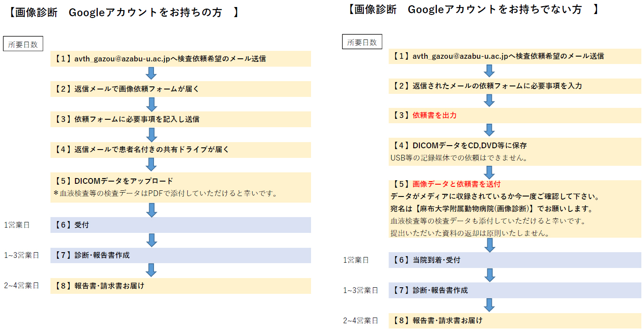
Task: Click right step 6 '当院到着・受付'
Action: [x=515, y=260]
